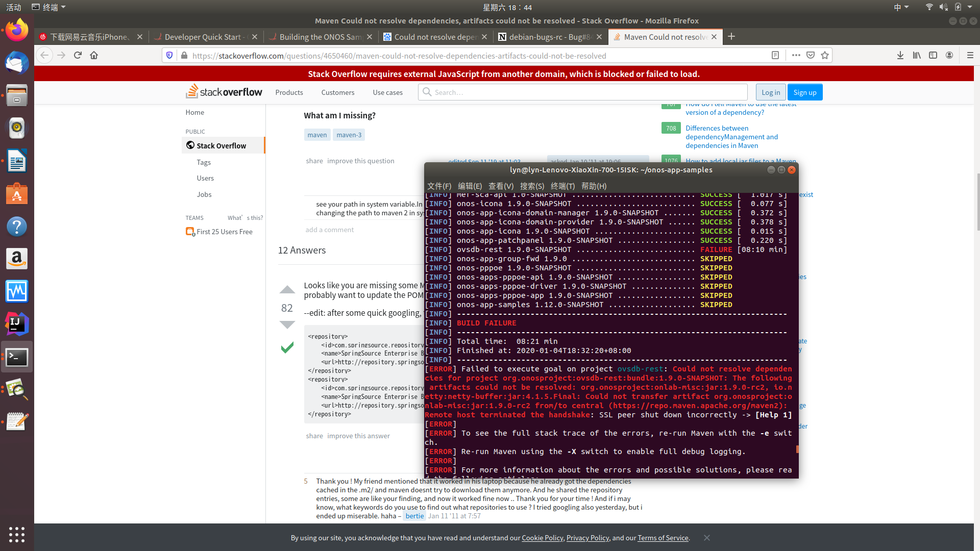Open page actions three-dot menu
The image size is (980, 551).
click(796, 55)
